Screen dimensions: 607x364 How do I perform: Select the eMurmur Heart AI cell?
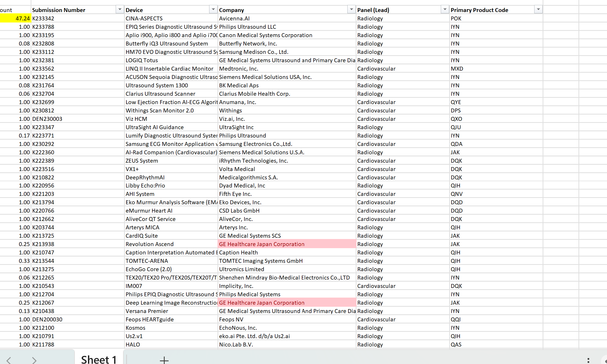point(171,211)
